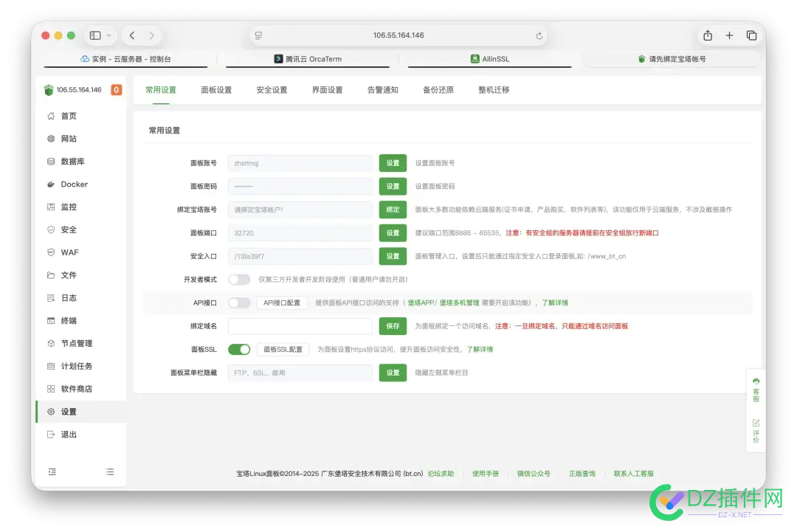Open the 日志 log icon

tap(51, 298)
